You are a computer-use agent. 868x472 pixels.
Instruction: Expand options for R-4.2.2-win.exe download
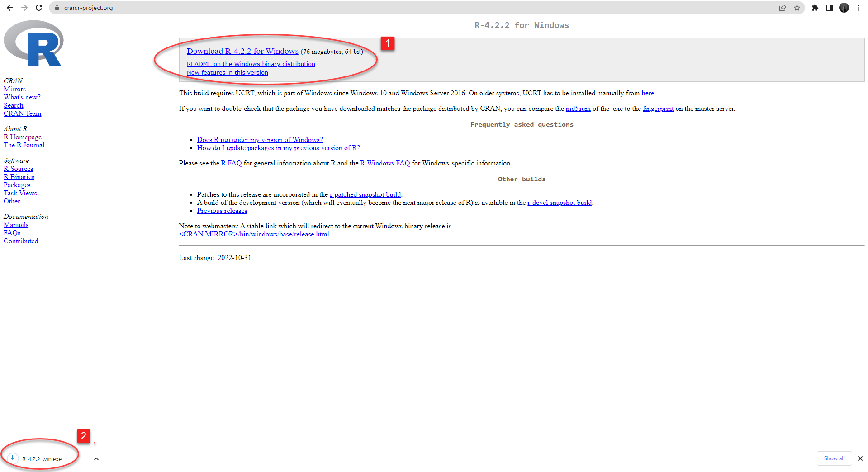pyautogui.click(x=96, y=459)
